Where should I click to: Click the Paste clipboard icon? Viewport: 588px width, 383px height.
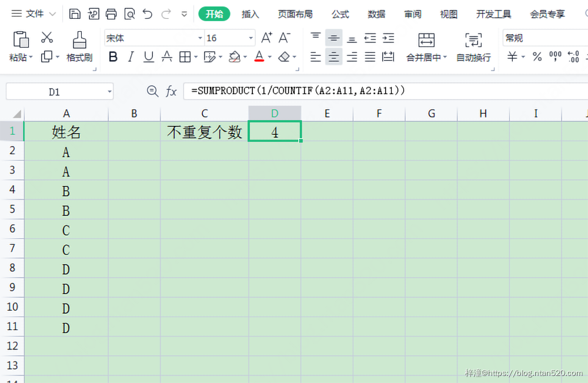pos(21,39)
